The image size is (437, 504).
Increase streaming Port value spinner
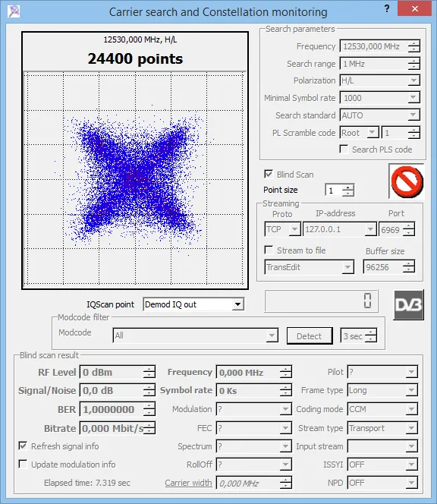click(x=409, y=226)
